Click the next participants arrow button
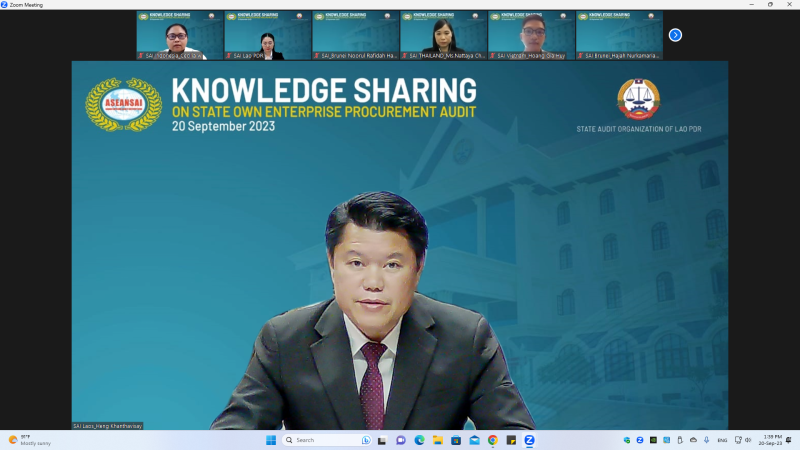This screenshot has height=450, width=800. tap(675, 35)
